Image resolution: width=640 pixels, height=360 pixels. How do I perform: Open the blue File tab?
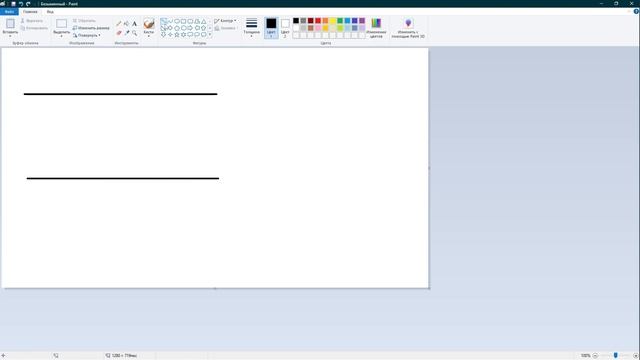9,11
